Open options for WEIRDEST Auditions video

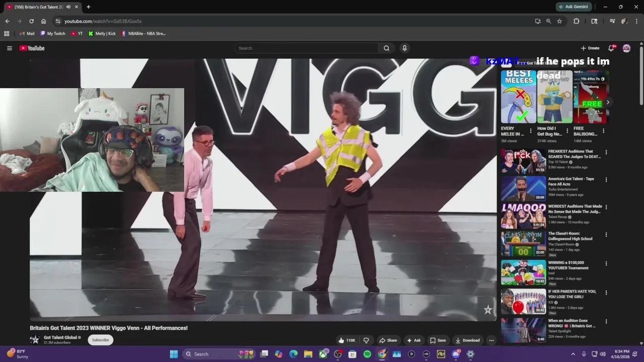tap(606, 207)
